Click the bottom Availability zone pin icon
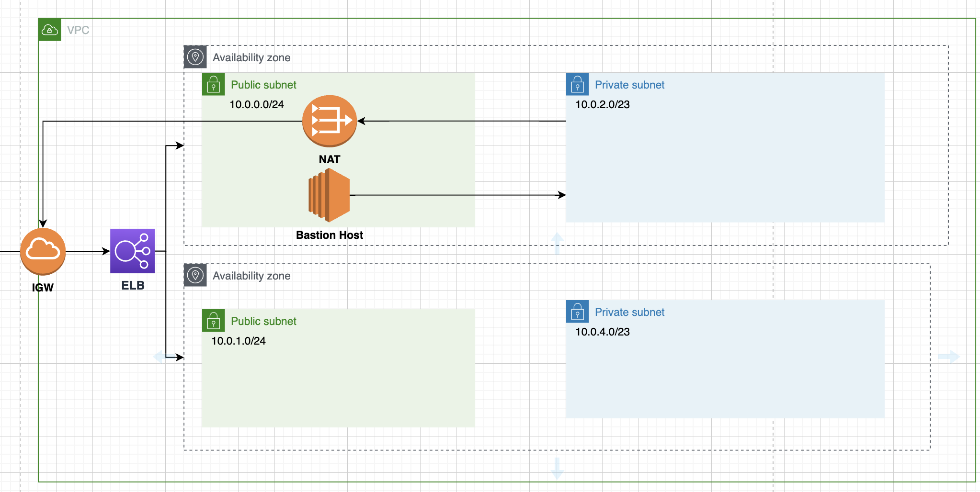Image resolution: width=980 pixels, height=492 pixels. click(195, 275)
